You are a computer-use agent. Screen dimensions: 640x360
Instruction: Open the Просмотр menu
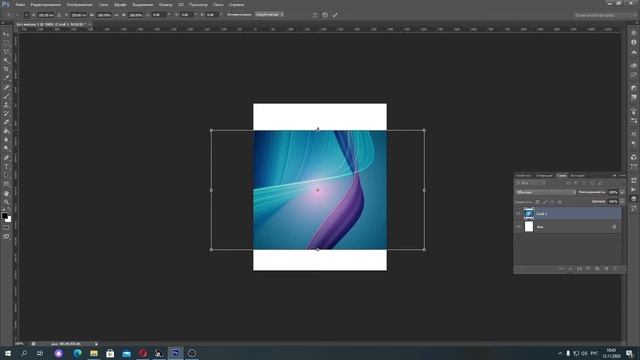[198, 4]
